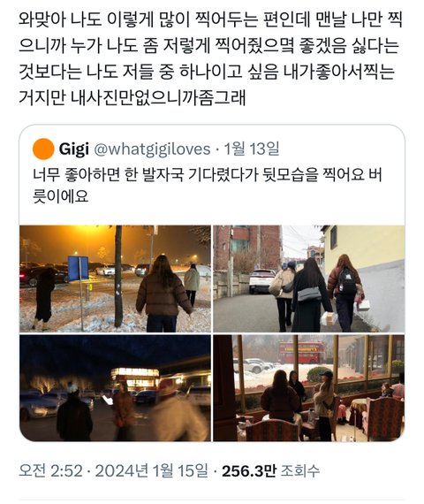Open the snowy night street photo thumbnail
Image resolution: width=424 pixels, height=504 pixels.
pos(116,279)
